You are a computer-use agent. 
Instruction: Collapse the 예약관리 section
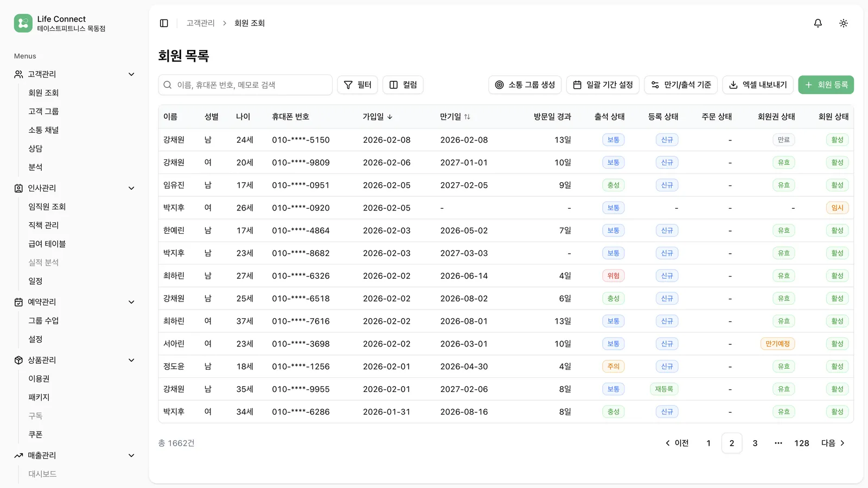point(131,302)
